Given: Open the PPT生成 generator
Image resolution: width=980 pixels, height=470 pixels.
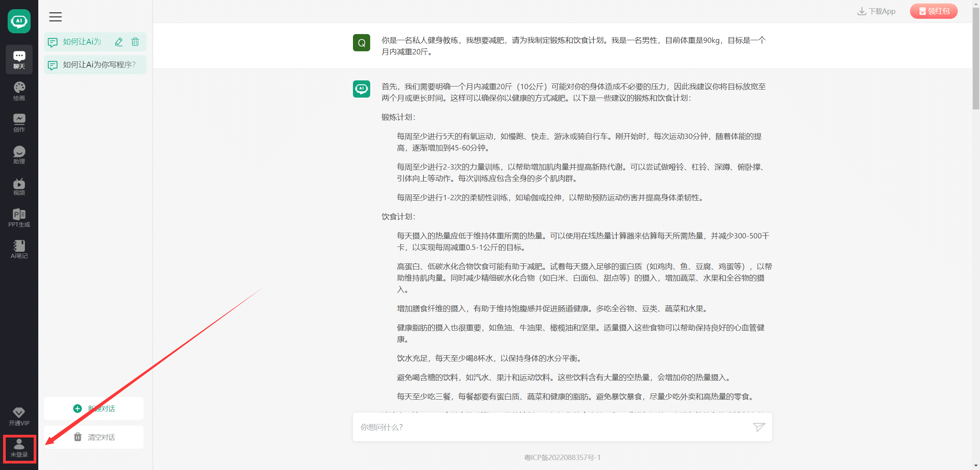Looking at the screenshot, I should [19, 218].
